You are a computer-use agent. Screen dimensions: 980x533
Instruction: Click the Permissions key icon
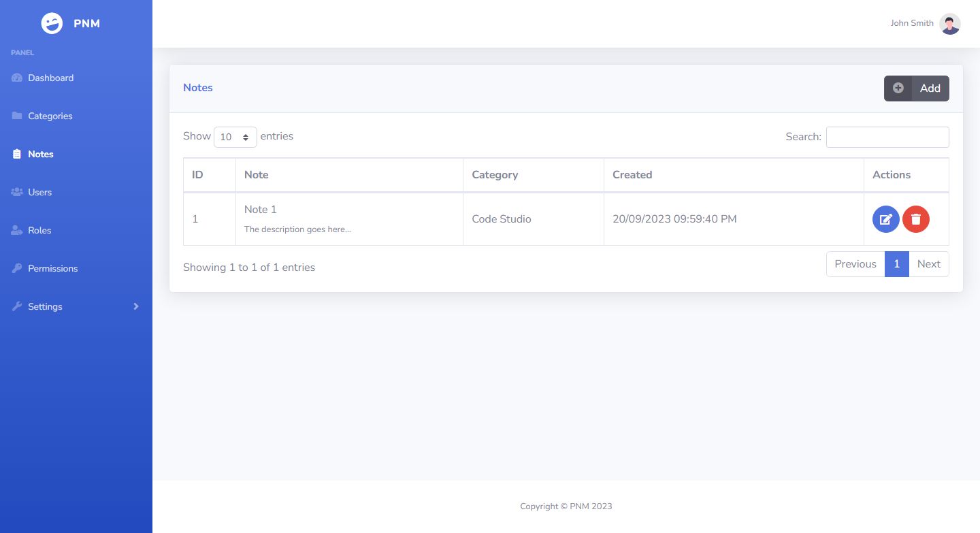coord(17,268)
